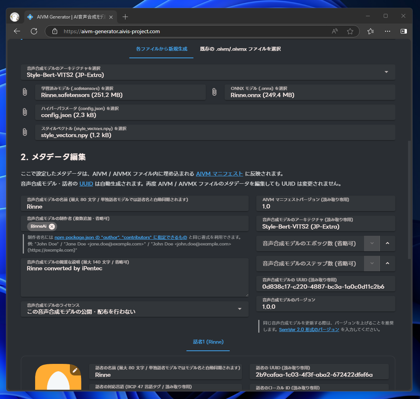Click the speaker icon thumbnail

(x=58, y=377)
